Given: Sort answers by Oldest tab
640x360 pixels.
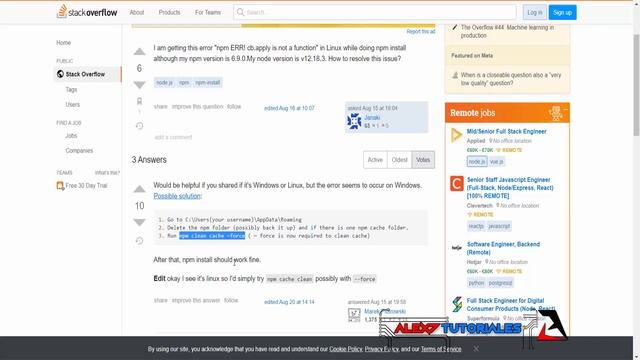Looking at the screenshot, I should [400, 160].
